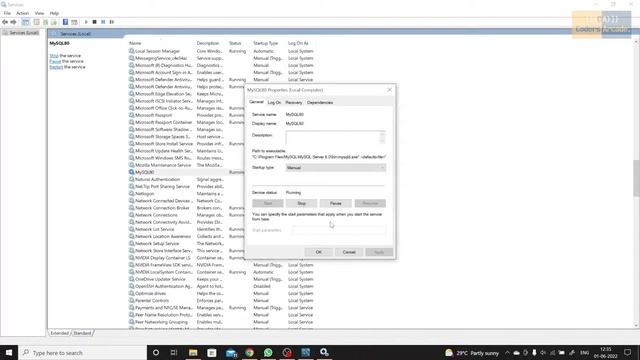Open Google Chrome from the taskbar
This screenshot has height=360, width=640.
coord(249,353)
